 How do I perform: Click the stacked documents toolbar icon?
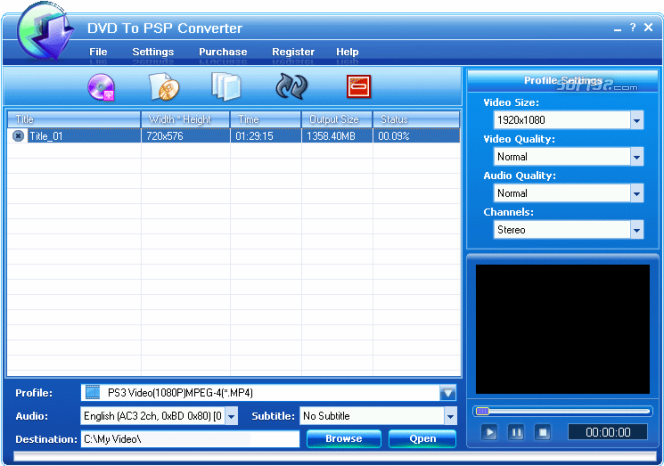point(226,87)
